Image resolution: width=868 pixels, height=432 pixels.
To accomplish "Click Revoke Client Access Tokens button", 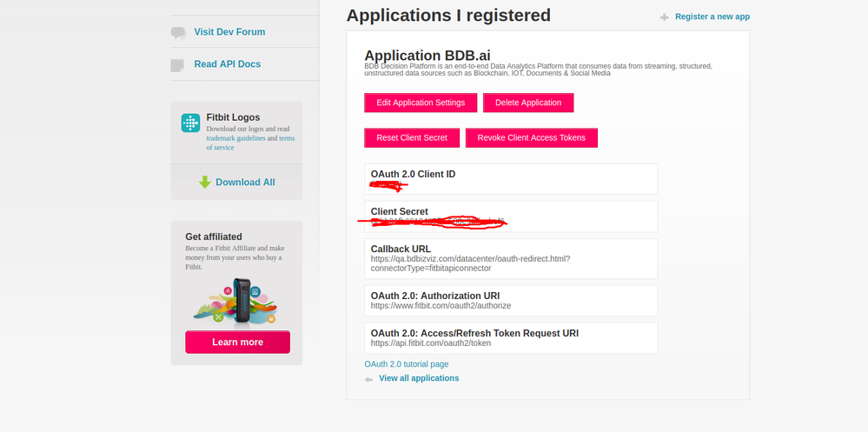I will [x=532, y=138].
